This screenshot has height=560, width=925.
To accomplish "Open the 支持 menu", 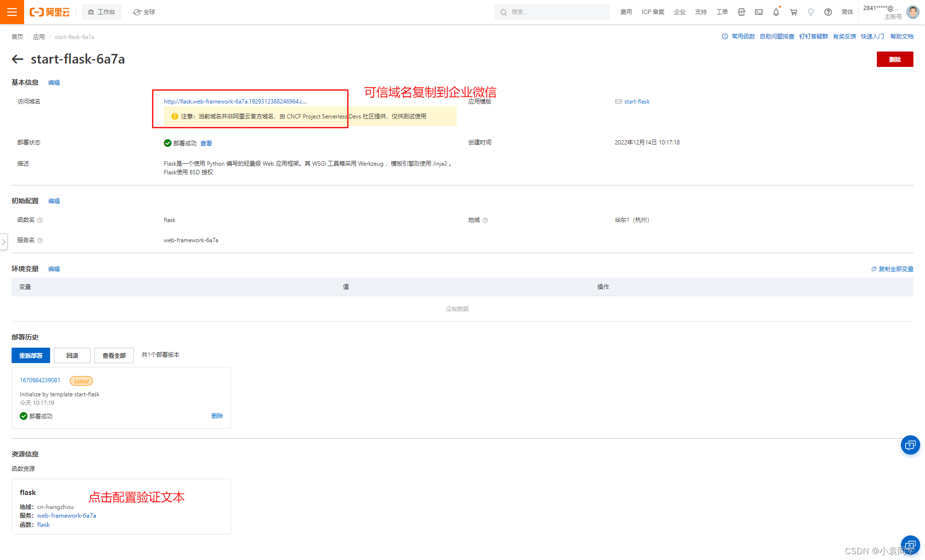I will (701, 12).
